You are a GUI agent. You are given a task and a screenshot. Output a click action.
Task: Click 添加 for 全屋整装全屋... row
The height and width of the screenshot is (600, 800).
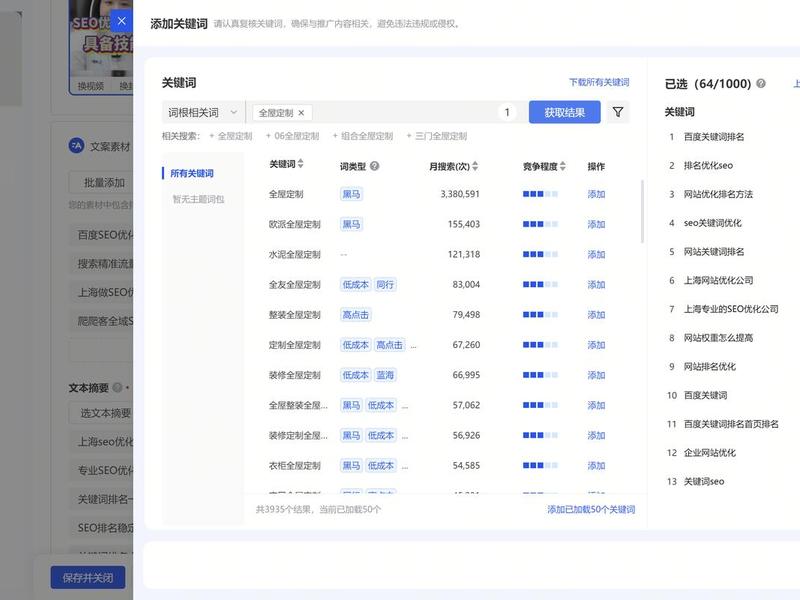coord(596,405)
